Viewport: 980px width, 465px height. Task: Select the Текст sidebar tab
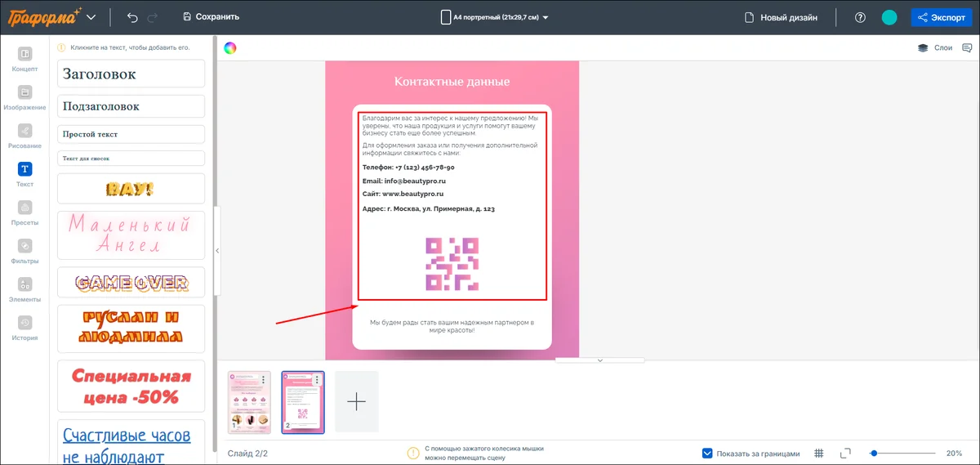coord(24,175)
